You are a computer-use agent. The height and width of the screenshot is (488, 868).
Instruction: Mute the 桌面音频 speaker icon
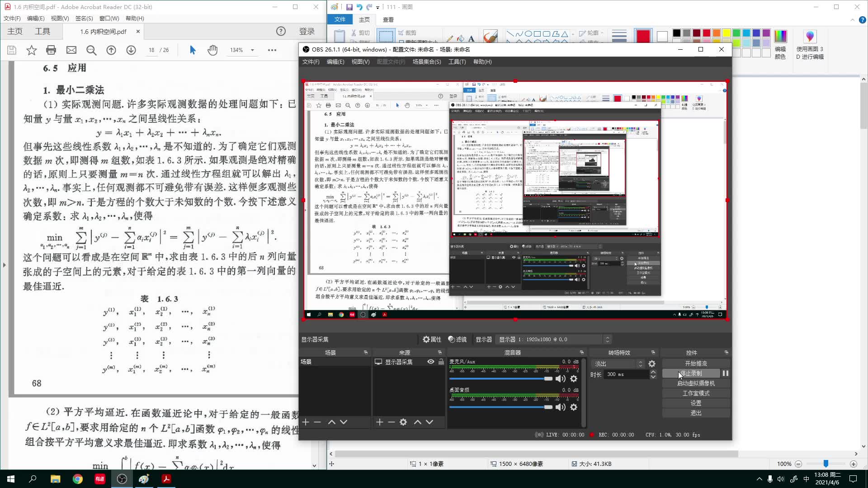pos(561,407)
